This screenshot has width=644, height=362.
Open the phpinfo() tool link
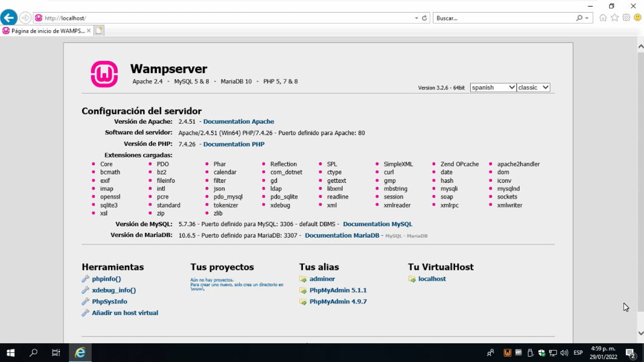[106, 279]
